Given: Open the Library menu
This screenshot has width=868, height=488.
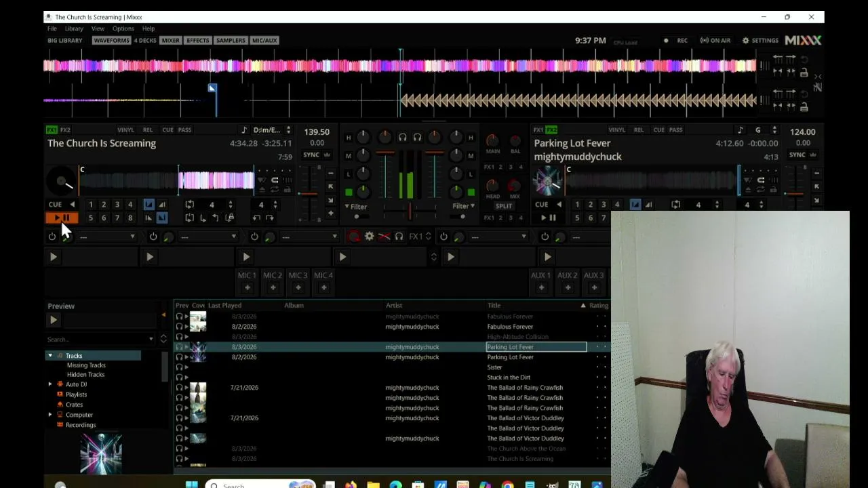Looking at the screenshot, I should [x=74, y=28].
